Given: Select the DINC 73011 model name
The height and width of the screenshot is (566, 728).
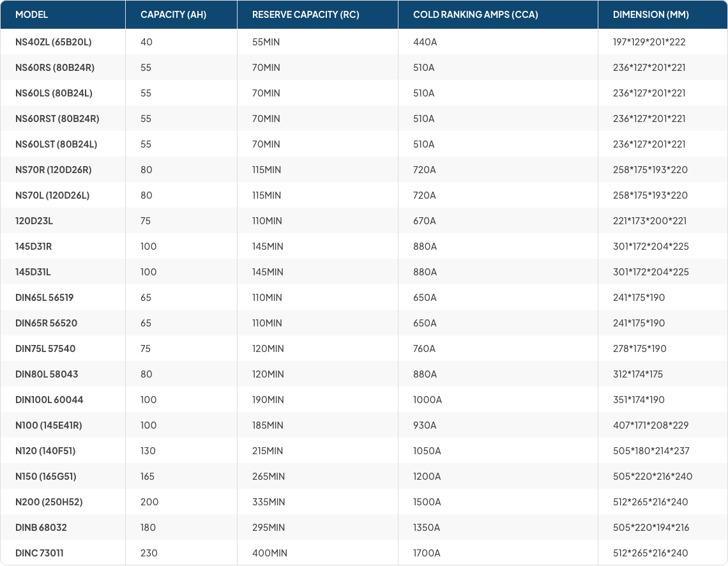Looking at the screenshot, I should point(39,553).
